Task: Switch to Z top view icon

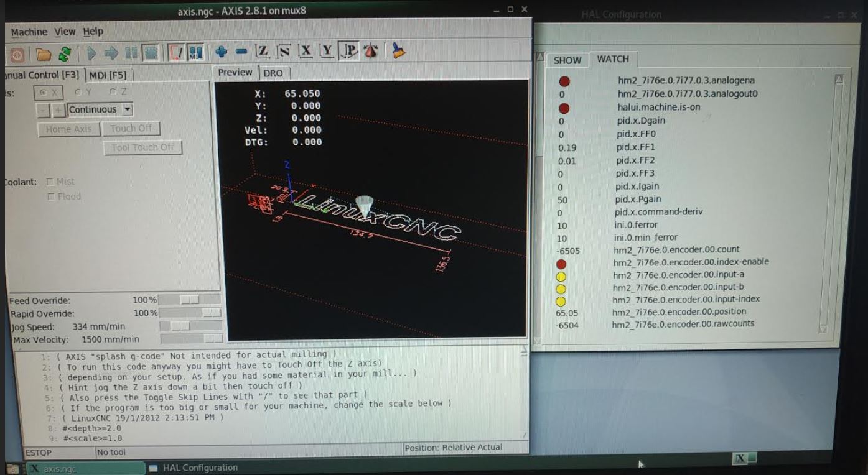Action: [x=263, y=52]
